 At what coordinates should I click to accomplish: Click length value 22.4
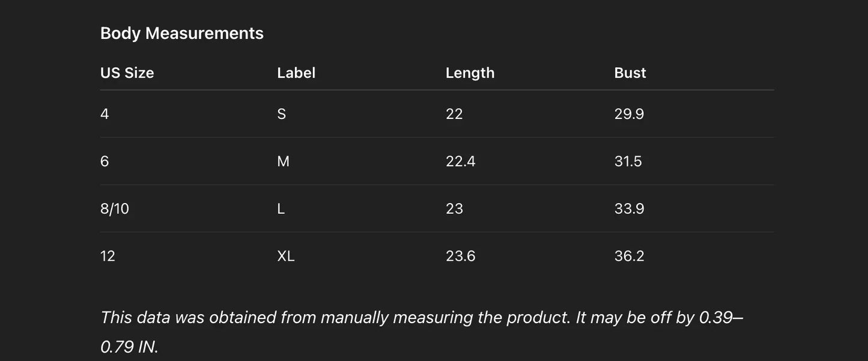point(460,162)
